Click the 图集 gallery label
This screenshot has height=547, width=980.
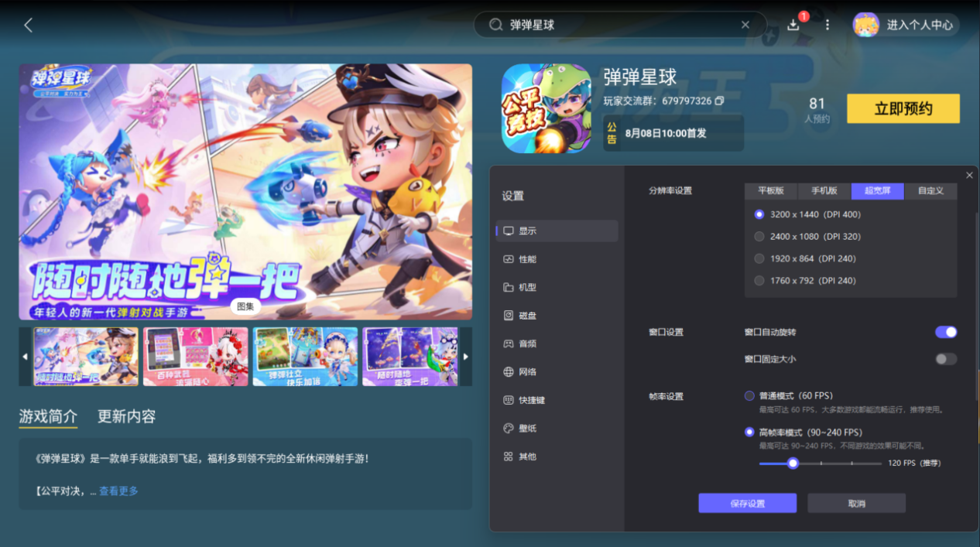(x=245, y=307)
